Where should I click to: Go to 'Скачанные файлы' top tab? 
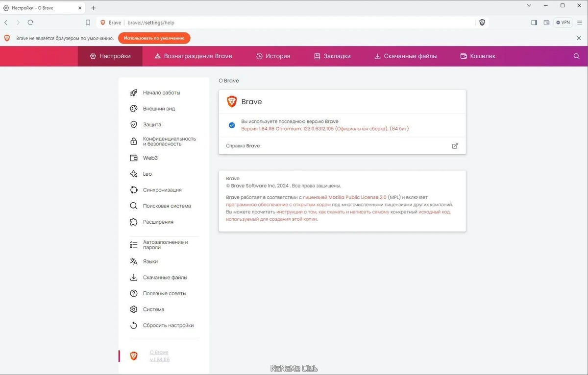[405, 56]
